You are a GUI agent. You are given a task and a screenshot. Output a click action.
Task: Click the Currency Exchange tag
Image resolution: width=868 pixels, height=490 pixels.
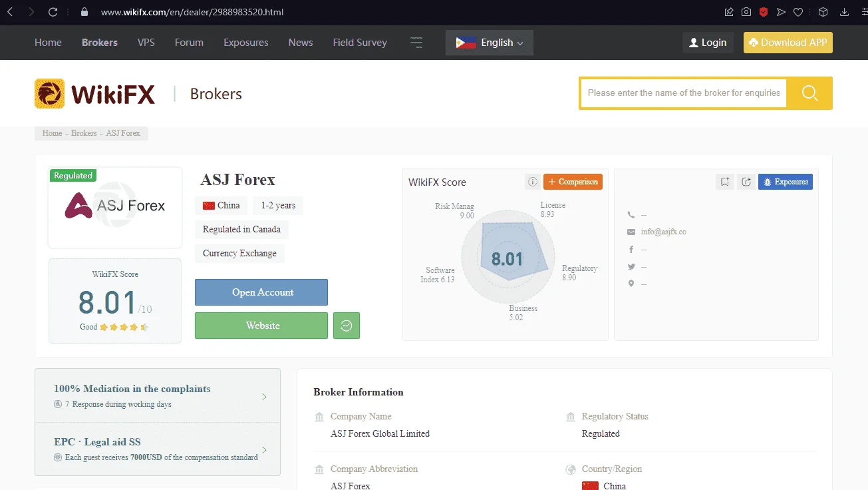[239, 253]
